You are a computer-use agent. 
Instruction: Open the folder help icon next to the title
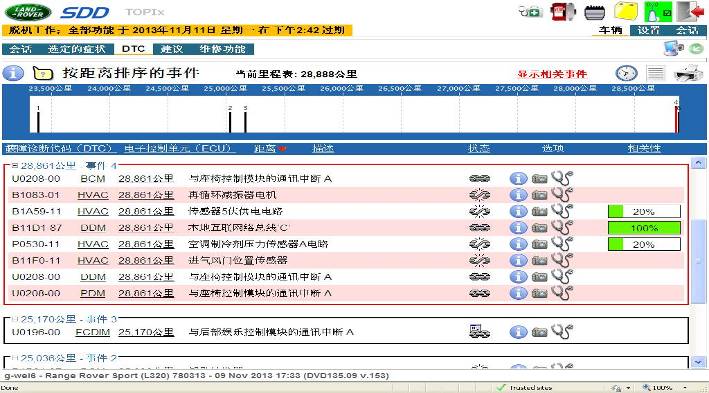pyautogui.click(x=43, y=73)
